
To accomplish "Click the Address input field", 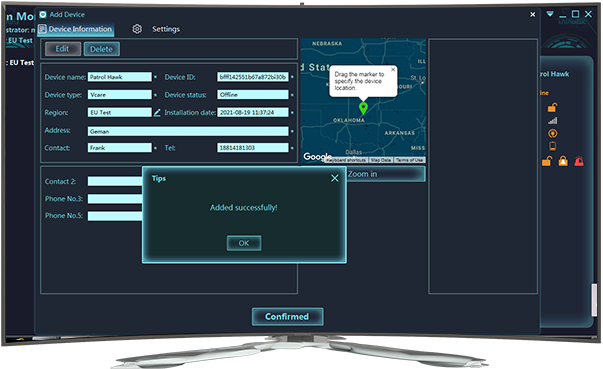I will click(x=188, y=131).
